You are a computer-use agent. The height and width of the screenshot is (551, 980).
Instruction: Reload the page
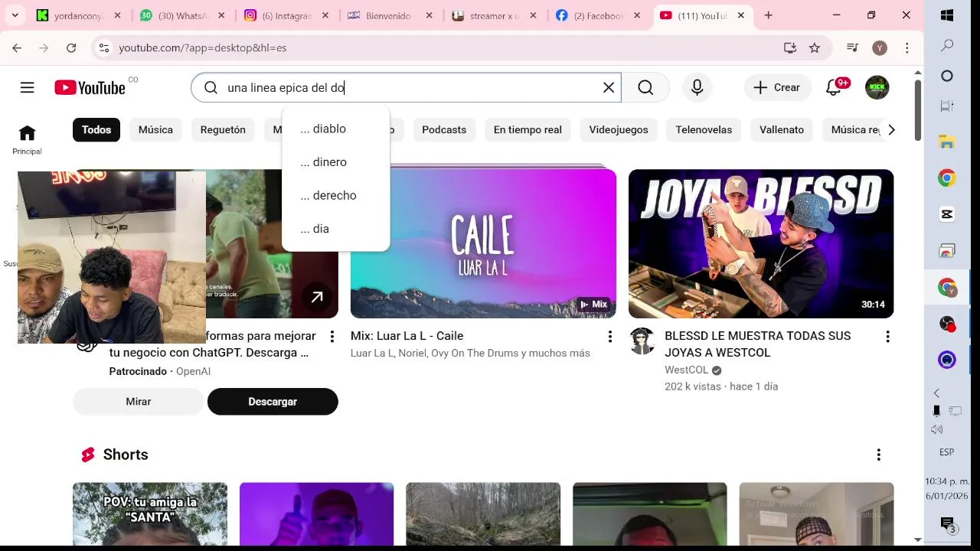pos(71,47)
